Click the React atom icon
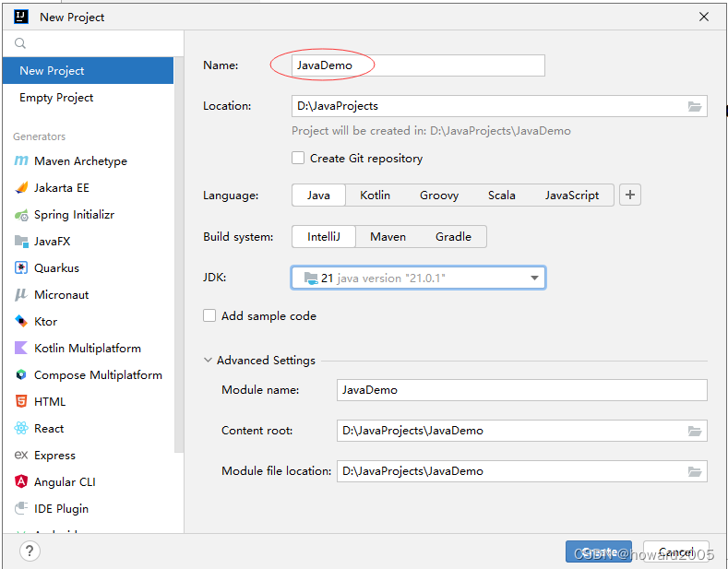 pyautogui.click(x=21, y=428)
